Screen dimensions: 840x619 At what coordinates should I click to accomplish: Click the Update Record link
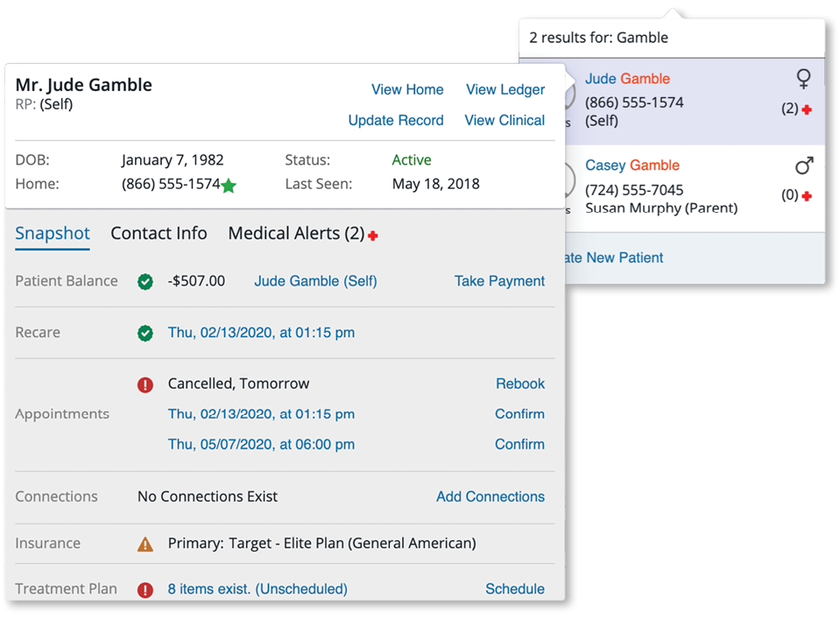coord(396,120)
